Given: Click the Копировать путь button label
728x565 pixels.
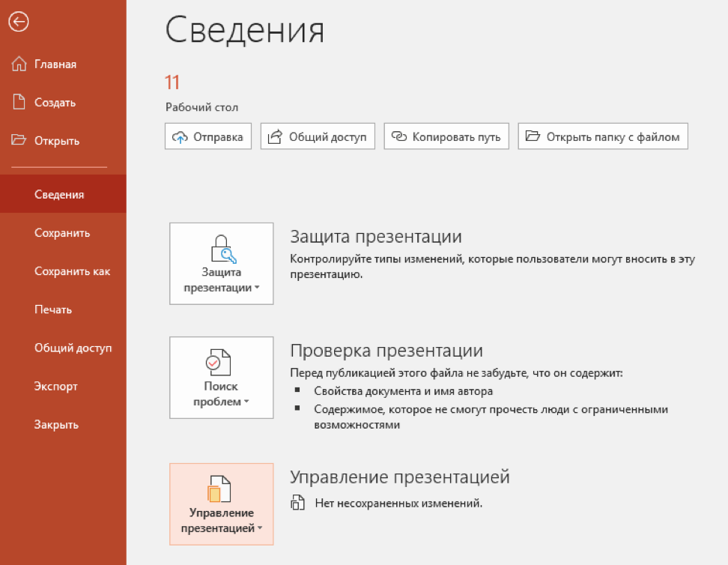Looking at the screenshot, I should pyautogui.click(x=456, y=137).
